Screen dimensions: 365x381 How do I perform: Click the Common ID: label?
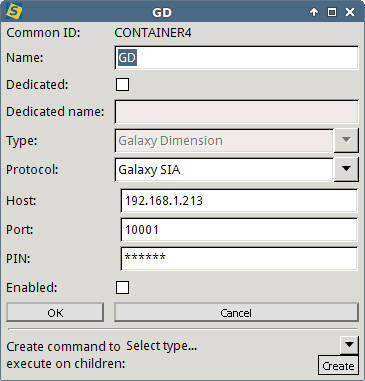(x=43, y=33)
